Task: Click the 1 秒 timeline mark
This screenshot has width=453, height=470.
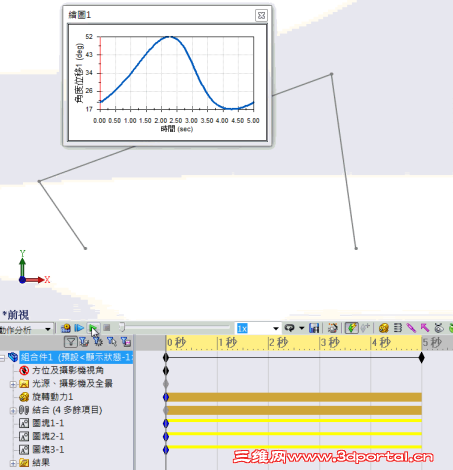Action: 228,342
